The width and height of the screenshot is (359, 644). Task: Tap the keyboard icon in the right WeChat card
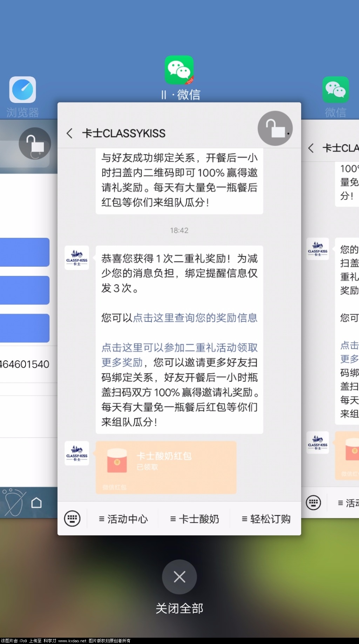313,503
